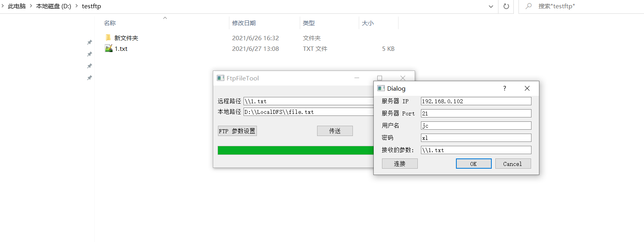Click the 文件夹 type cell
644x242 pixels.
coord(312,38)
